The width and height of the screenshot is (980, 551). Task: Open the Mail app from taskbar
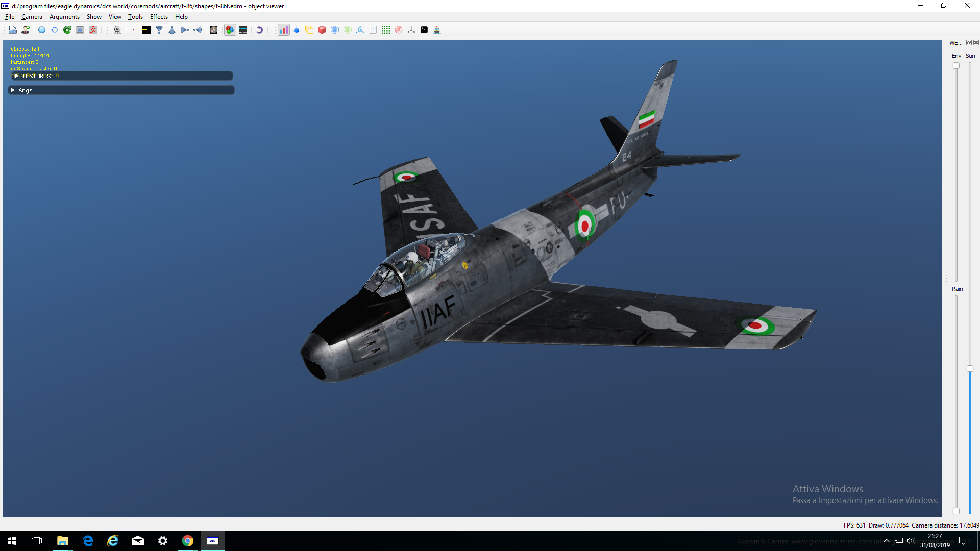[x=138, y=541]
